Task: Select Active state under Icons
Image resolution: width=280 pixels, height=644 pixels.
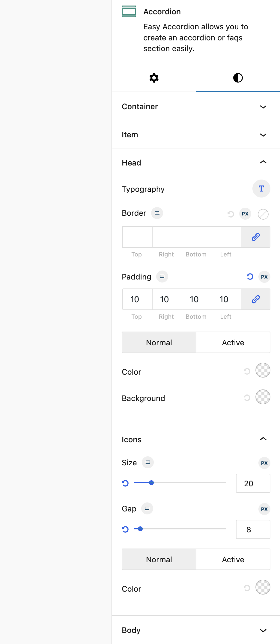Action: [233, 559]
